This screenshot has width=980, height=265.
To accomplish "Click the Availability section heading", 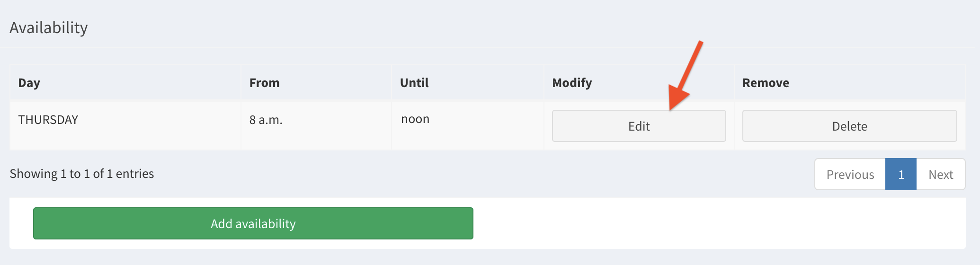I will [x=49, y=28].
